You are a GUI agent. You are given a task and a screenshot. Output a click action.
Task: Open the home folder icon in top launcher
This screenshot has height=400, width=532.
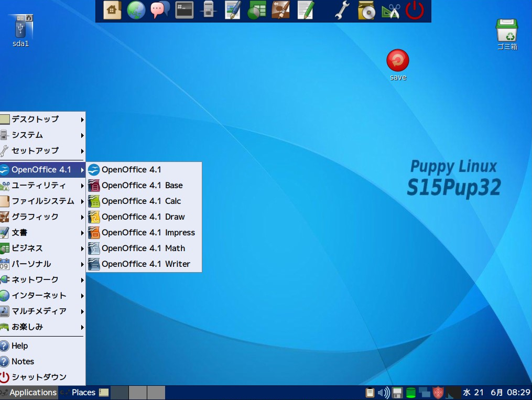112,10
